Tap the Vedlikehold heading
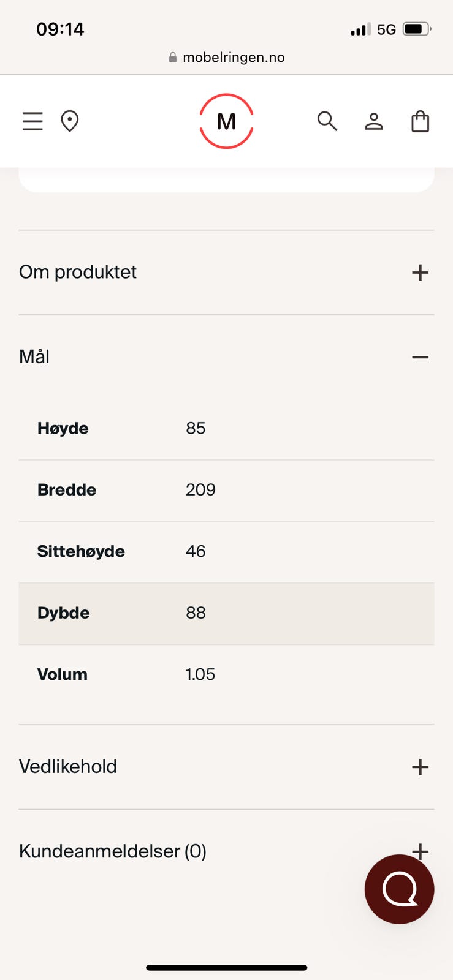 pyautogui.click(x=68, y=767)
